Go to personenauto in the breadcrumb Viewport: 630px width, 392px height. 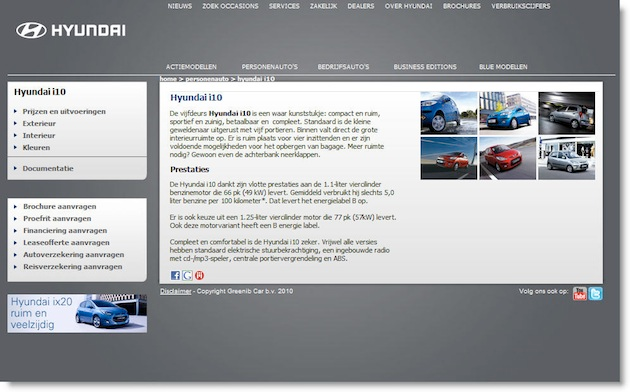pyautogui.click(x=207, y=79)
